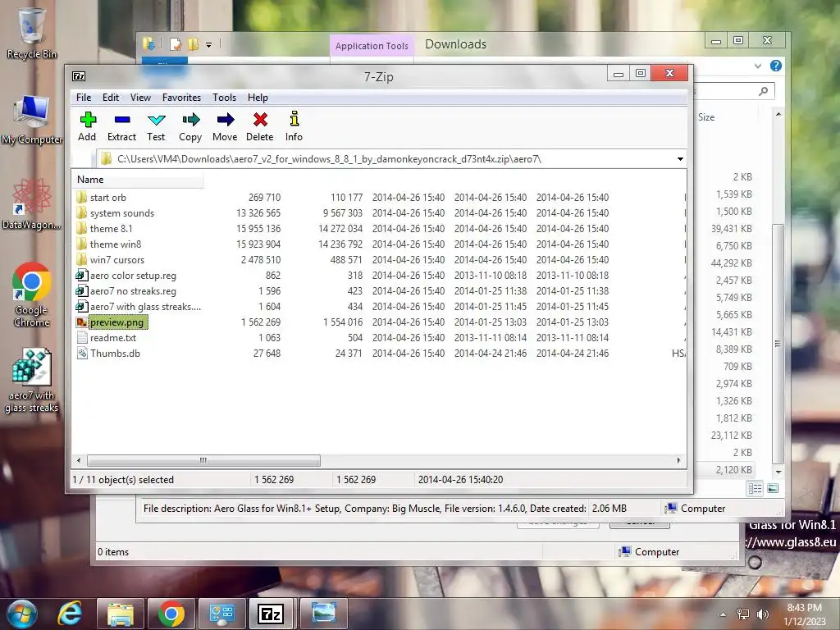Select the aero color setup.reg file icon
The image size is (840, 630).
[x=81, y=276]
